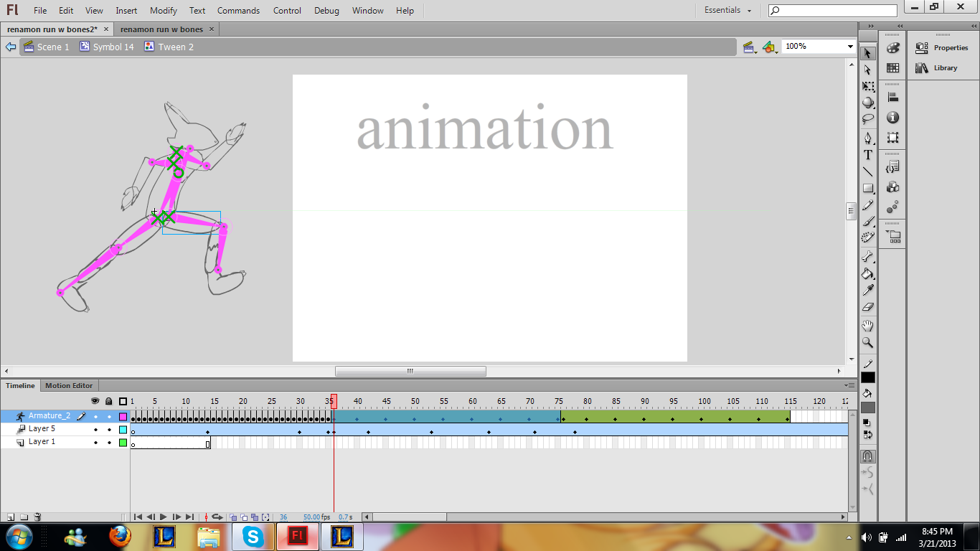
Task: Open the Color panel palette icon
Action: pyautogui.click(x=892, y=48)
